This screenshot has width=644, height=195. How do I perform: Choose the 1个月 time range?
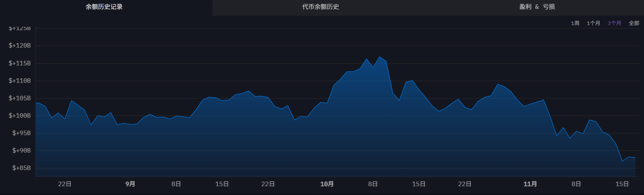coord(593,23)
